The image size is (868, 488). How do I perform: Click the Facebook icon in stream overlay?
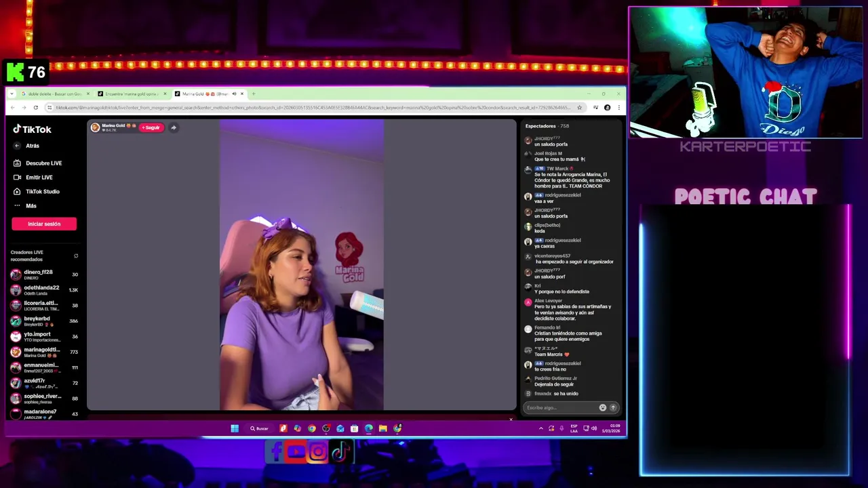[x=275, y=452]
